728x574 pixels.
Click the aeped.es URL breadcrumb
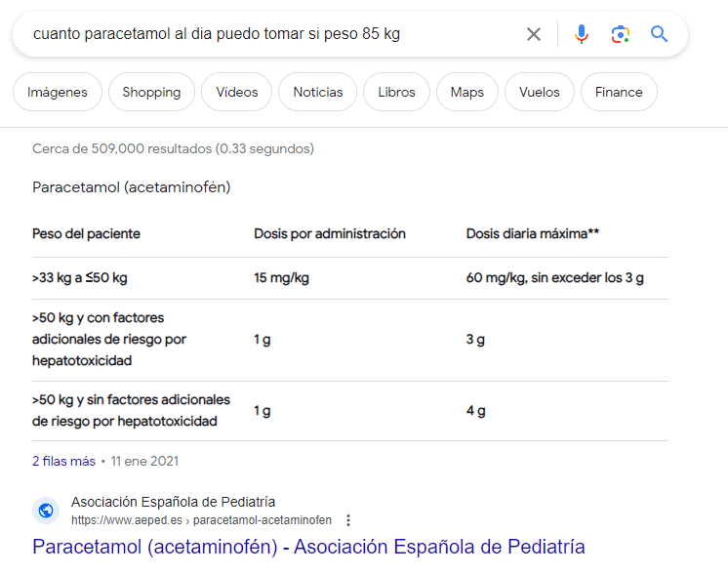coord(201,520)
